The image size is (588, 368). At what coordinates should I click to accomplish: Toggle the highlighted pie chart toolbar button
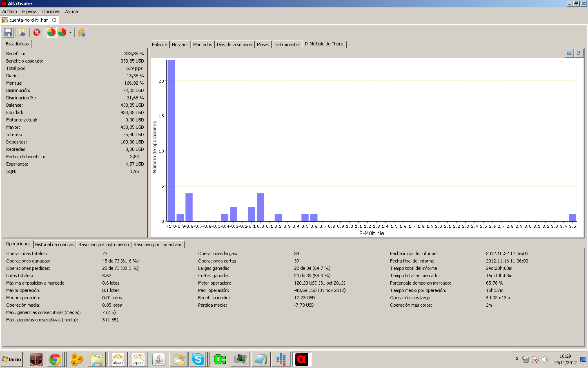[x=51, y=32]
